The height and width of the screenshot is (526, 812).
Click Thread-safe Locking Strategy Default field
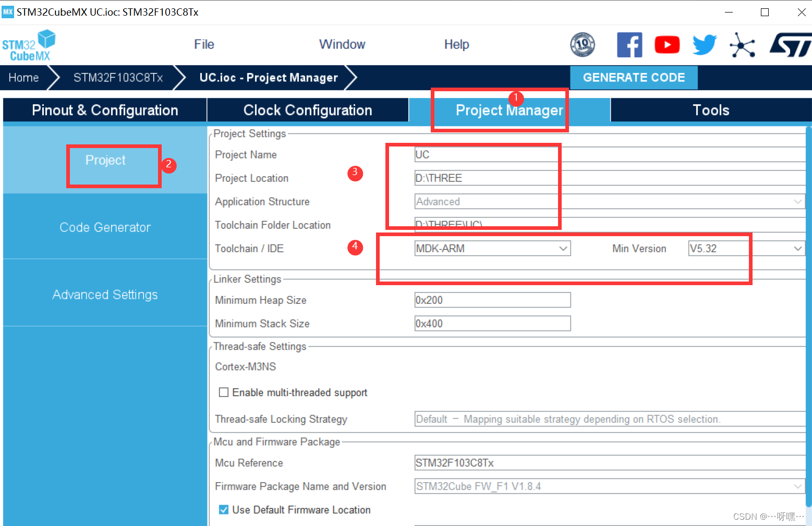click(x=610, y=419)
